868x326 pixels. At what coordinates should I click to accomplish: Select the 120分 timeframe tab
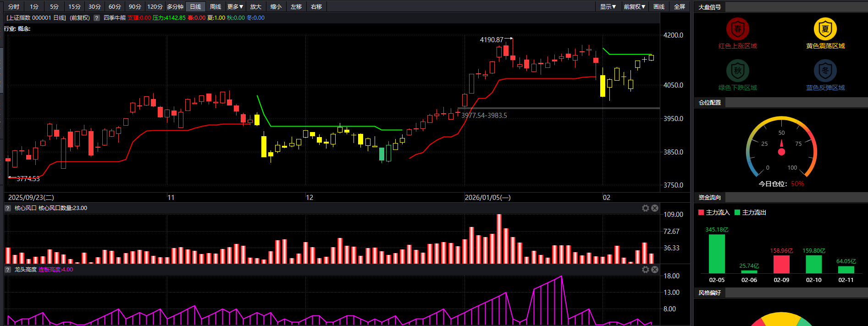point(155,6)
